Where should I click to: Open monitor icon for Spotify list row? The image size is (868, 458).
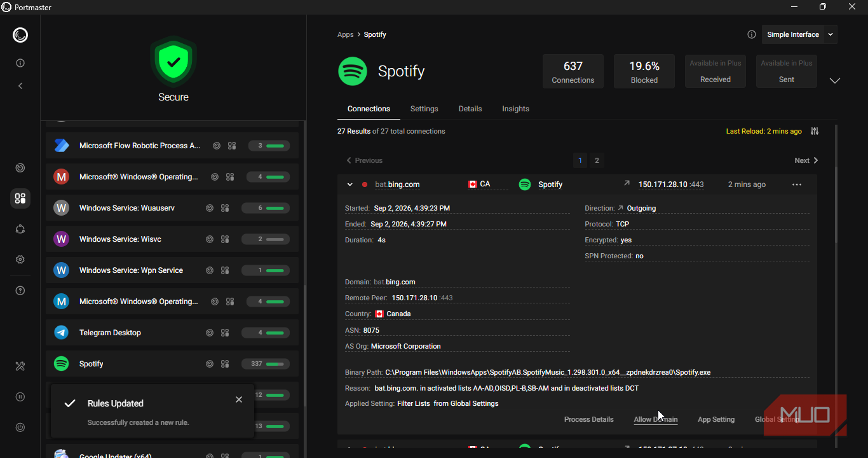coord(210,364)
